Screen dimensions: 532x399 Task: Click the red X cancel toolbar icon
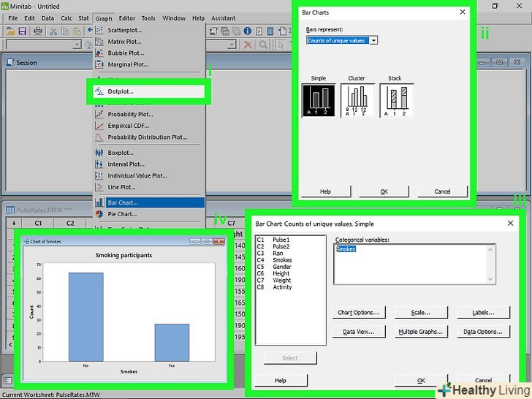point(248,45)
